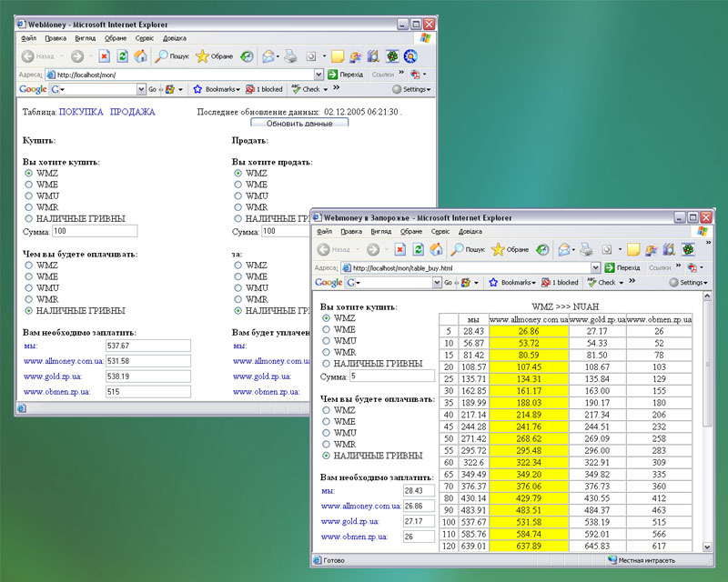Screen dimensions: 728x582
Task: Click buy Сумма field containing 100 in WebMoney window
Action: click(95, 231)
